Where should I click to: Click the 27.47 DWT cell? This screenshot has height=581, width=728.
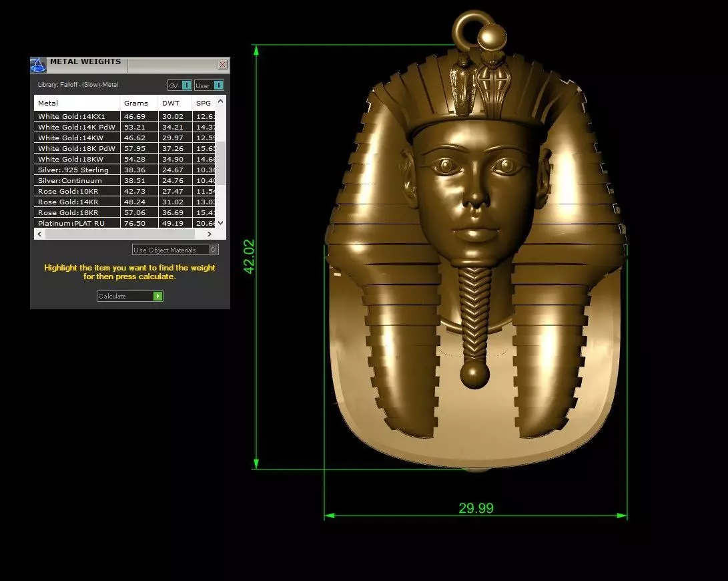175,191
